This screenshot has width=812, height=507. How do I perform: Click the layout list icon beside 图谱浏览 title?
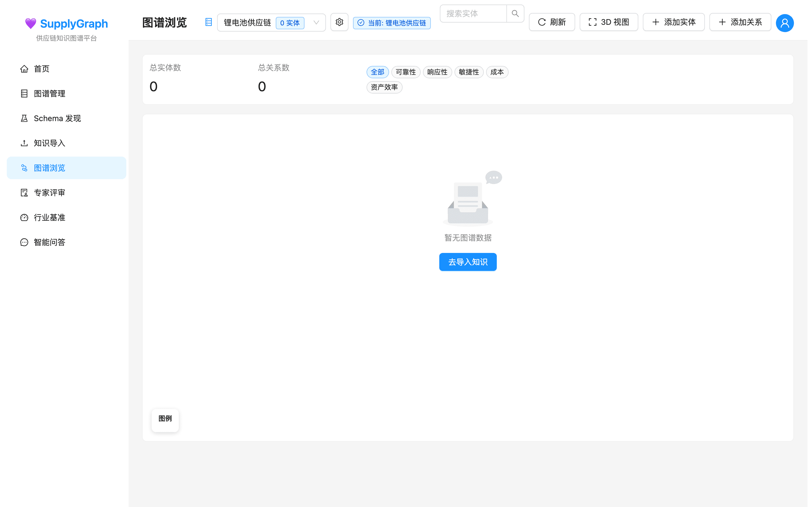click(208, 22)
